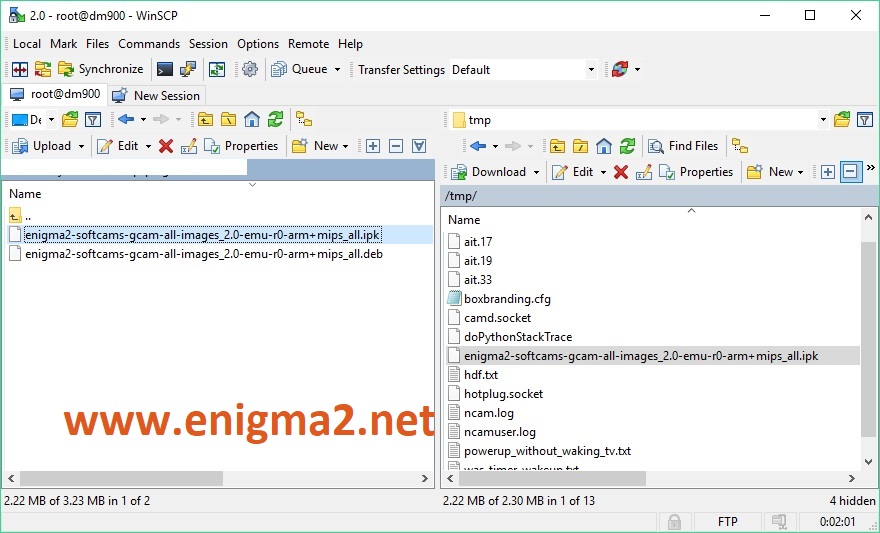Viewport: 880px width, 533px height.
Task: Click the remote panel Filter icon
Action: 865,120
